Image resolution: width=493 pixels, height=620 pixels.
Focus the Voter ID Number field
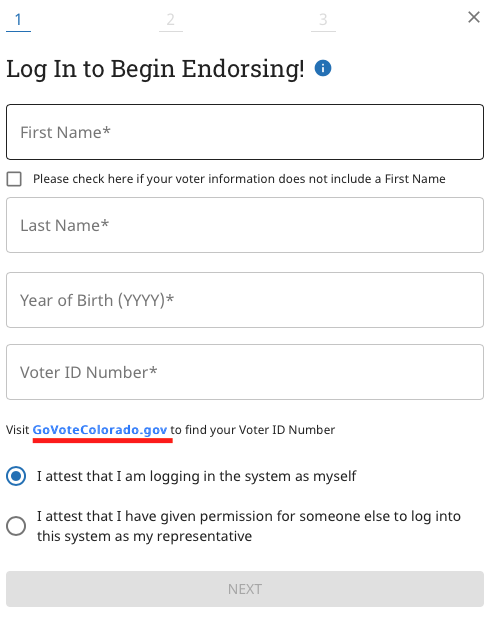click(245, 372)
